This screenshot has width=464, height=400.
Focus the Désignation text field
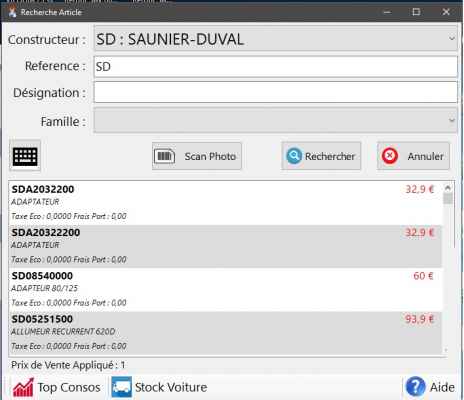[x=275, y=92]
